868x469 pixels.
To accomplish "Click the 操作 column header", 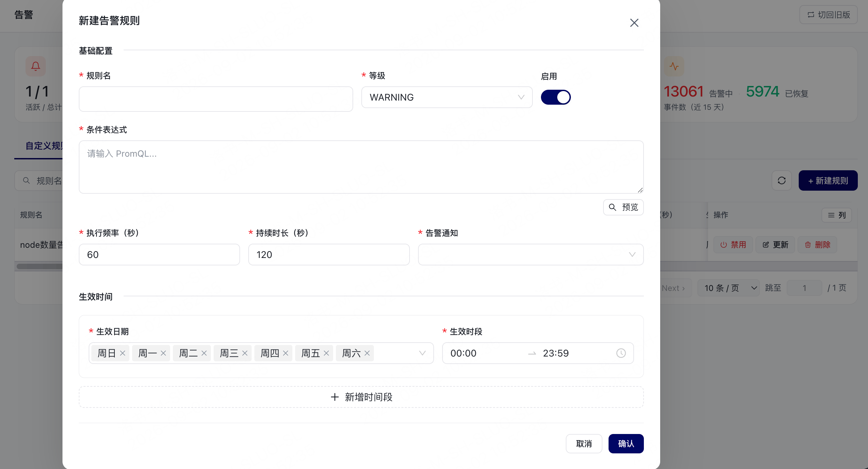I will click(720, 215).
